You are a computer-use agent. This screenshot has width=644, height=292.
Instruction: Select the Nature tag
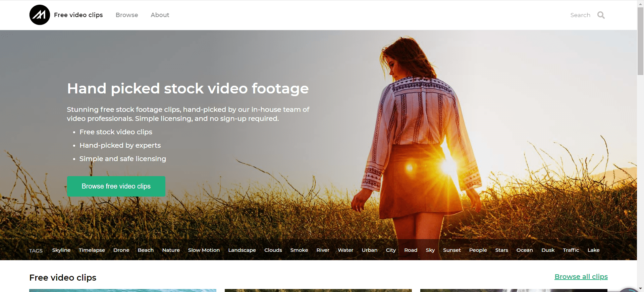tap(171, 250)
